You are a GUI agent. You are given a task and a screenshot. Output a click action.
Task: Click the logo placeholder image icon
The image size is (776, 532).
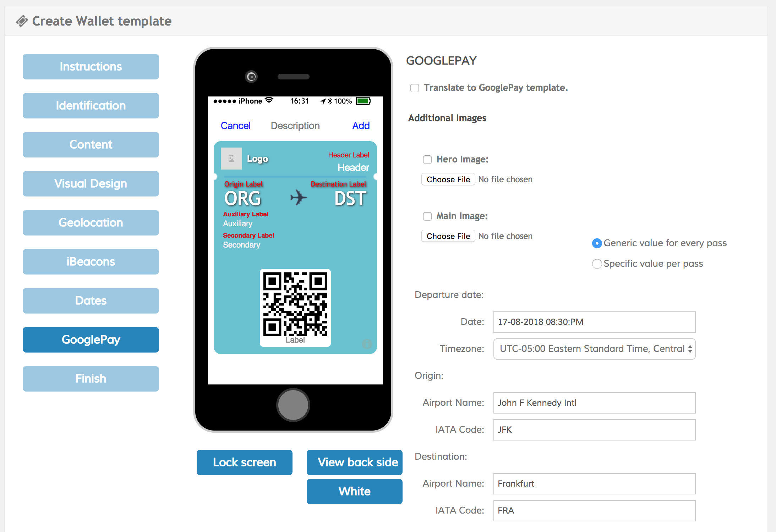point(231,159)
